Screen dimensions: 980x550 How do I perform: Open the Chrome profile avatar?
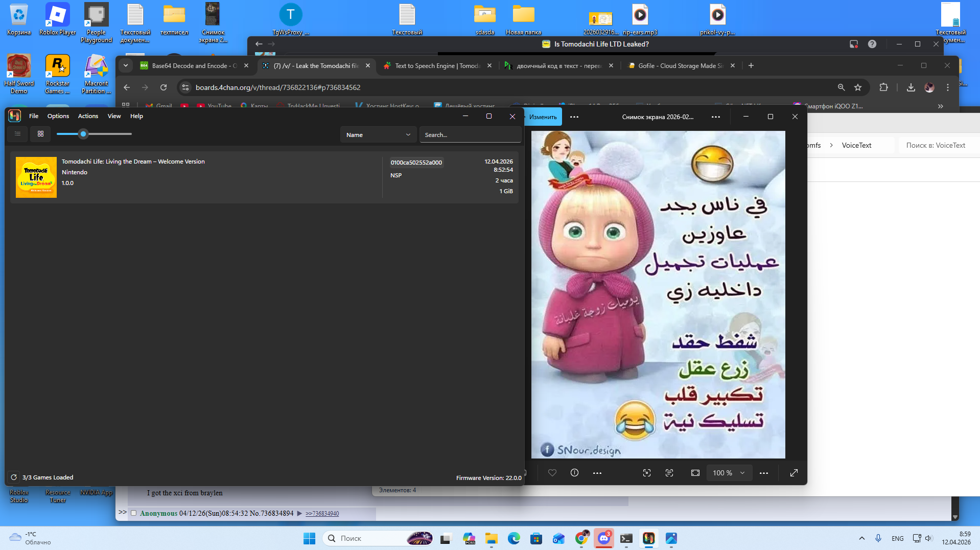tap(929, 87)
